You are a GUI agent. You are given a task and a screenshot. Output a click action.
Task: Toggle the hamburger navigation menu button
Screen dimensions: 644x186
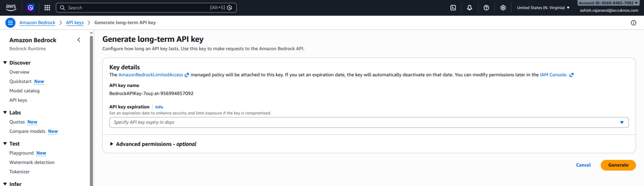click(x=10, y=23)
